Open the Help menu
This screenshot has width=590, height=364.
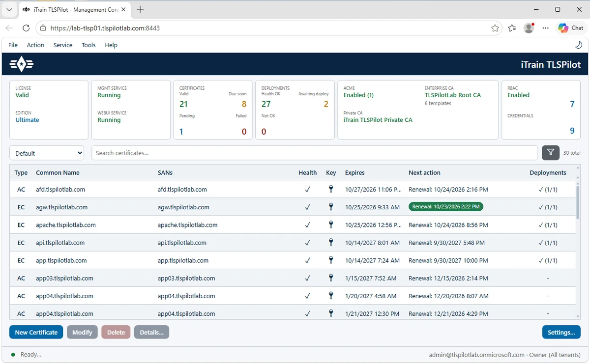pyautogui.click(x=111, y=45)
